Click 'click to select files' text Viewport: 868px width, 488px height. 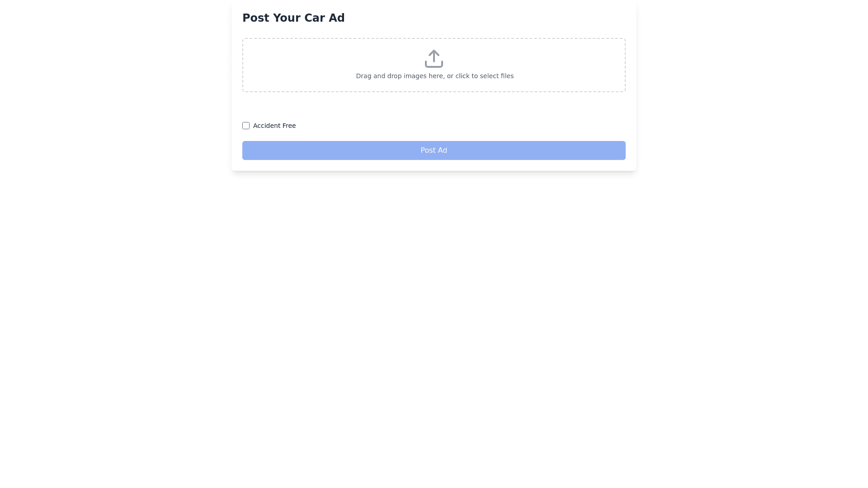coord(484,76)
